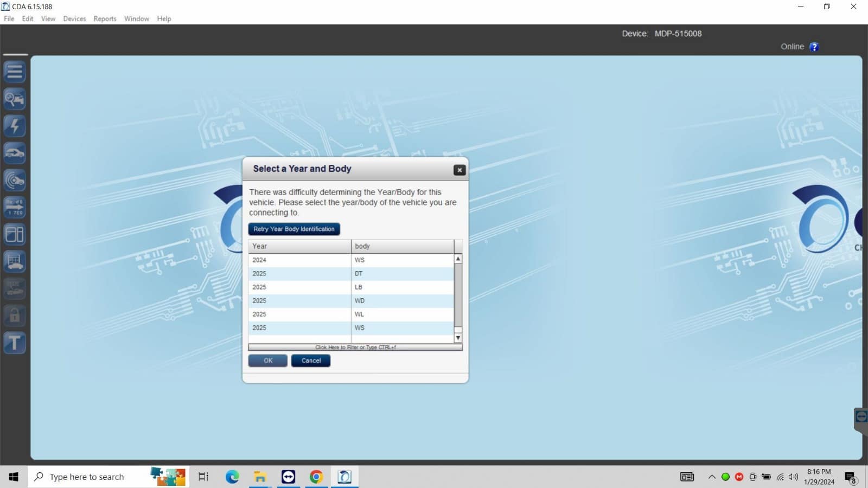Image resolution: width=868 pixels, height=488 pixels.
Task: Open the module comparison panel icon
Action: [x=15, y=234]
